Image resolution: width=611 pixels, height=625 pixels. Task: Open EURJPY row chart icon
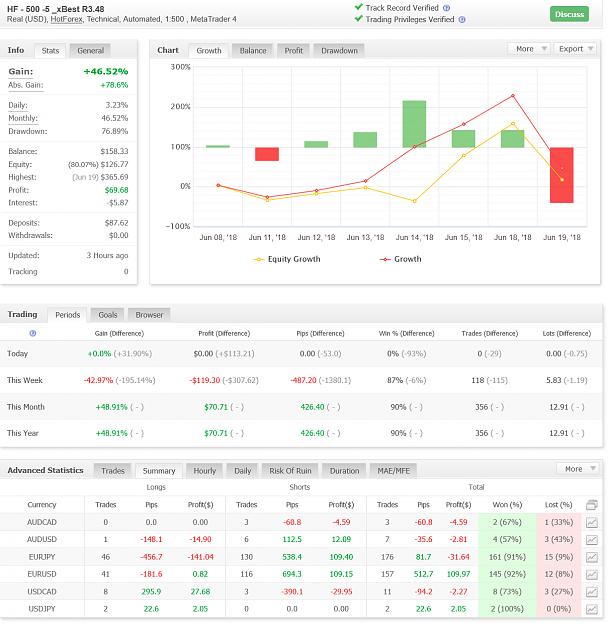point(591,557)
